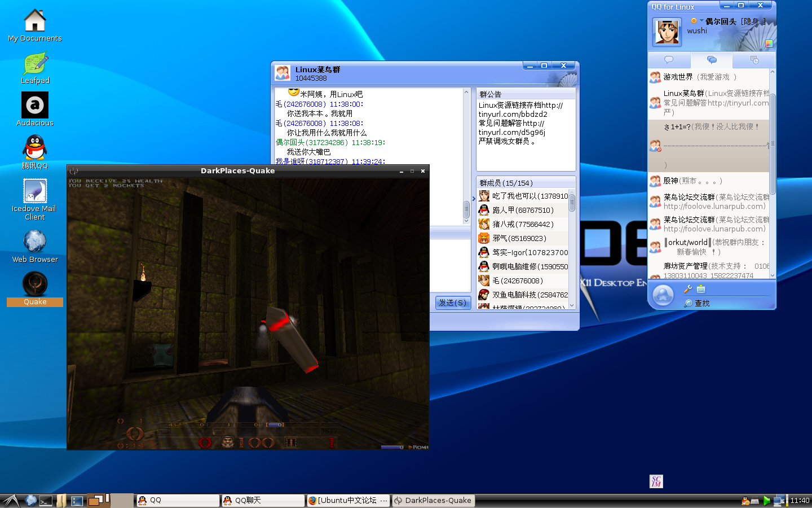
Task: Open My Documents desktop icon
Action: pyautogui.click(x=35, y=25)
